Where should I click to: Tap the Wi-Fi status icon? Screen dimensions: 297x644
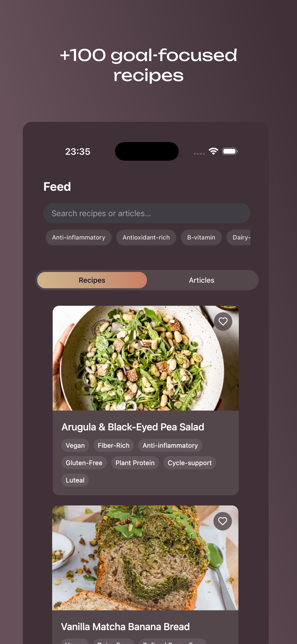(x=213, y=151)
